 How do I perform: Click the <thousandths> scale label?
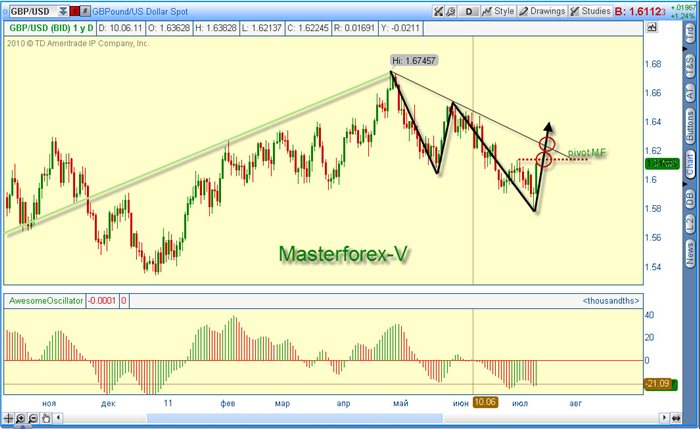tap(611, 301)
